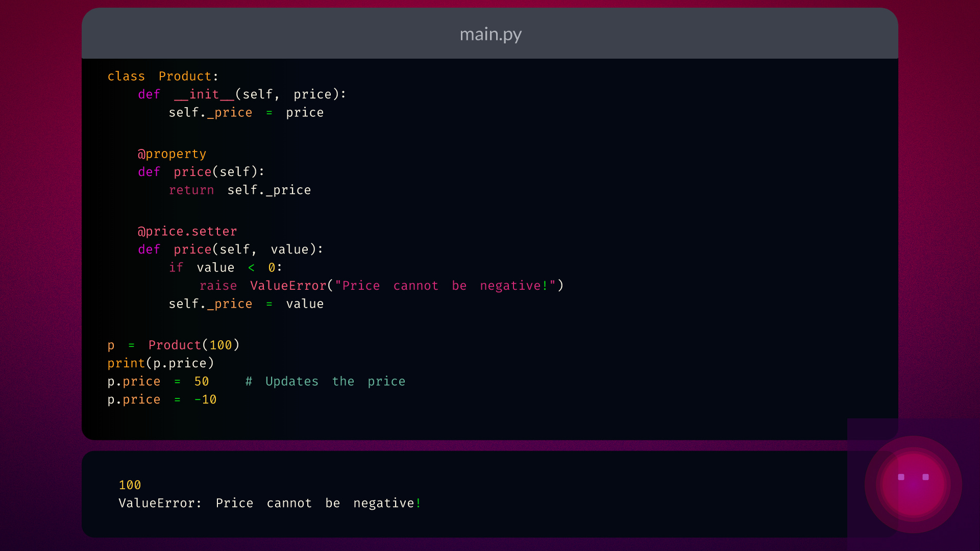Select the ValueError keyword in raise statement
This screenshot has height=551, width=980.
point(287,286)
